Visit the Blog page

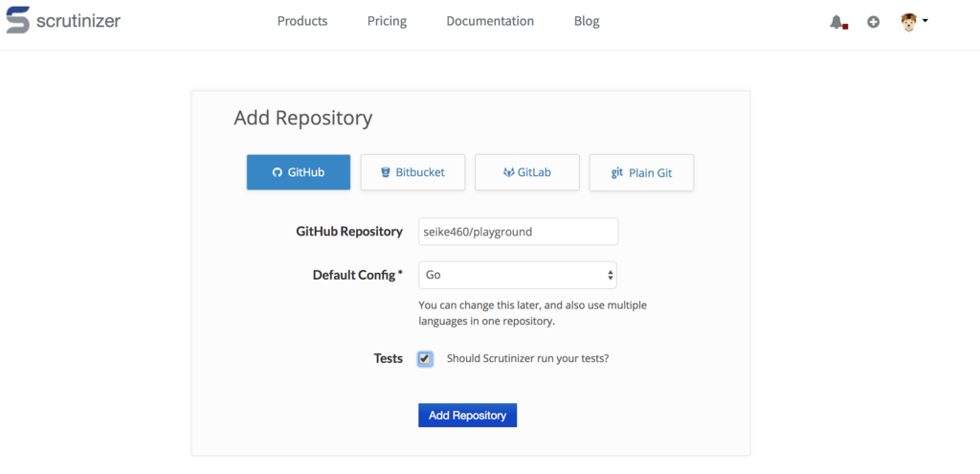(x=587, y=21)
